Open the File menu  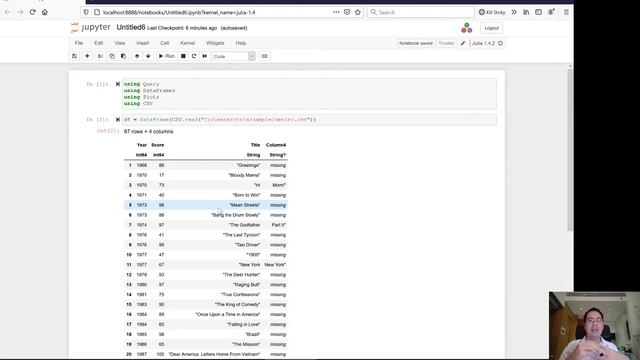point(79,43)
